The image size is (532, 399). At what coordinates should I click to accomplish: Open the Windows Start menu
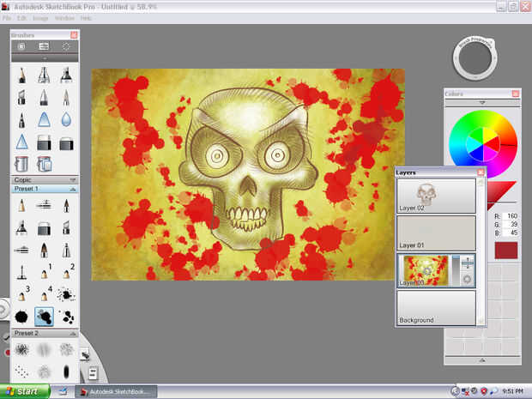click(x=25, y=391)
